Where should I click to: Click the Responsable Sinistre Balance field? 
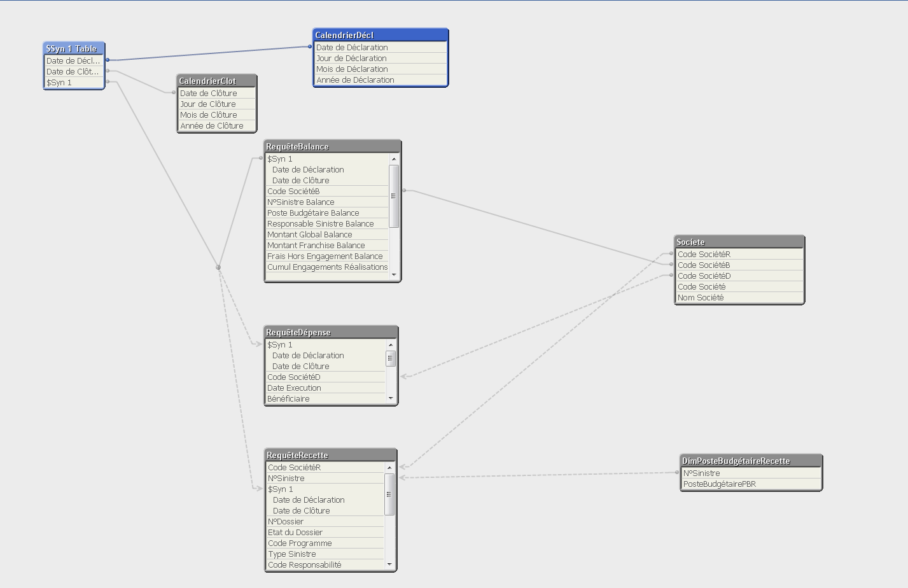tap(327, 223)
